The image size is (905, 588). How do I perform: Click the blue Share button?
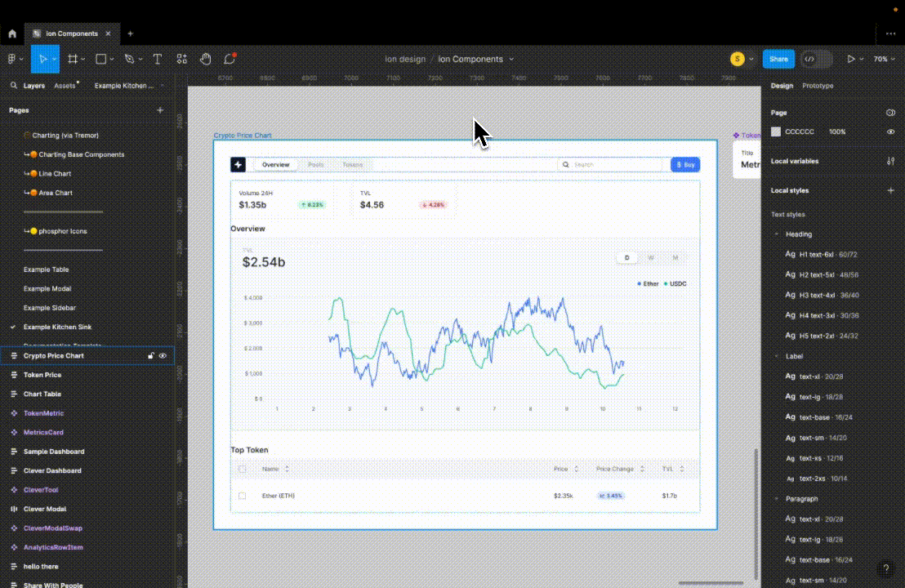click(x=778, y=59)
